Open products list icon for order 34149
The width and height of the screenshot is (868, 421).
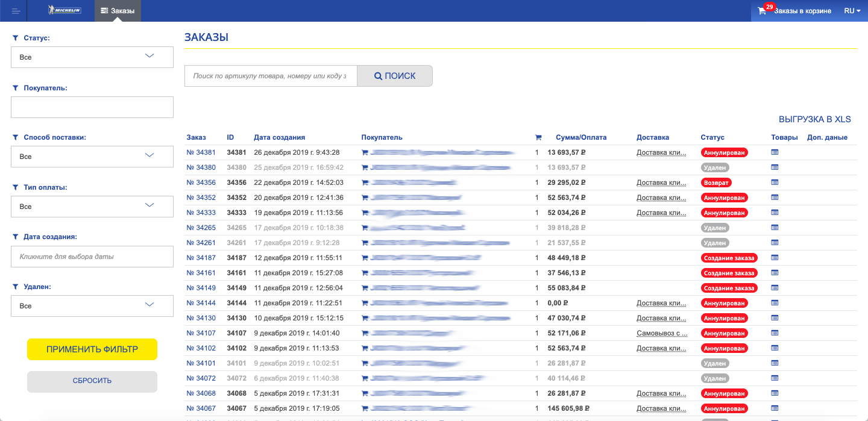point(775,288)
